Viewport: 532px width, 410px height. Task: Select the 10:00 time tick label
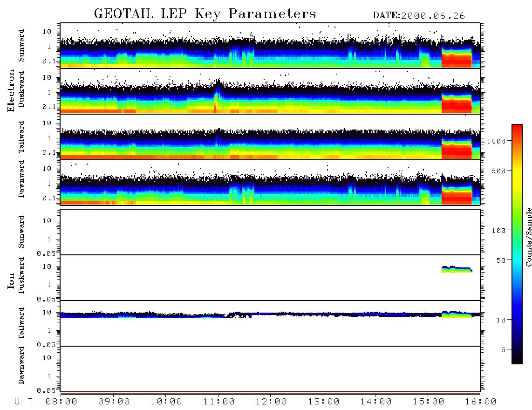click(x=166, y=402)
